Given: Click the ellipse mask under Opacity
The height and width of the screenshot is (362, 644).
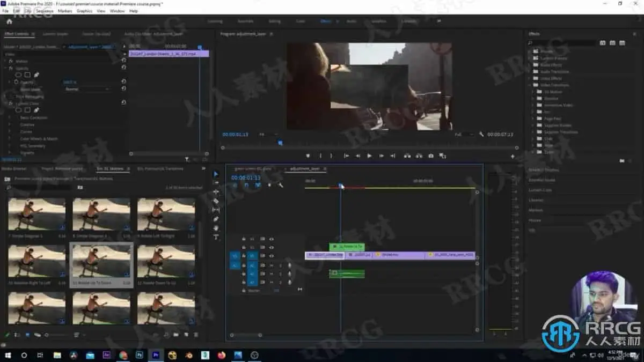Looking at the screenshot, I should (x=18, y=75).
